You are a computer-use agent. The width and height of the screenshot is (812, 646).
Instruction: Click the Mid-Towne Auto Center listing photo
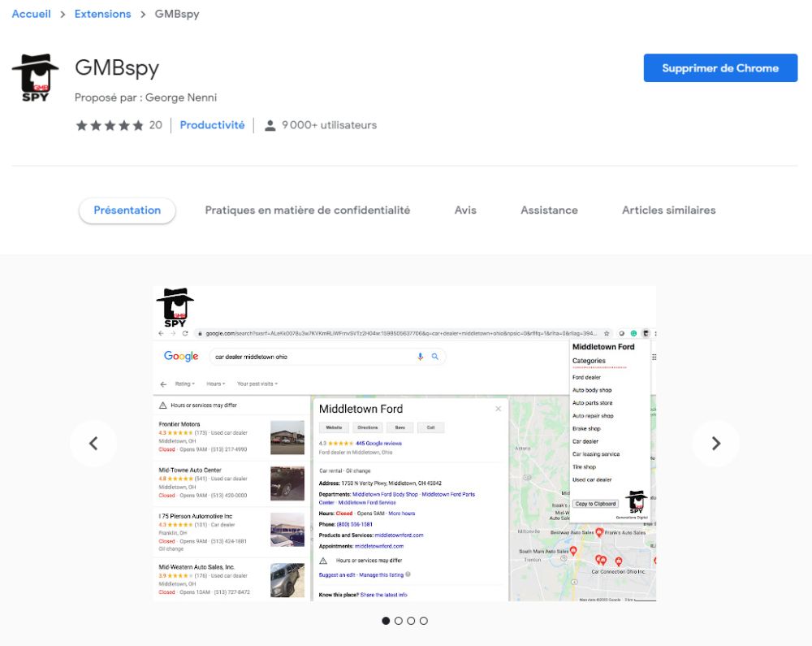click(x=287, y=483)
